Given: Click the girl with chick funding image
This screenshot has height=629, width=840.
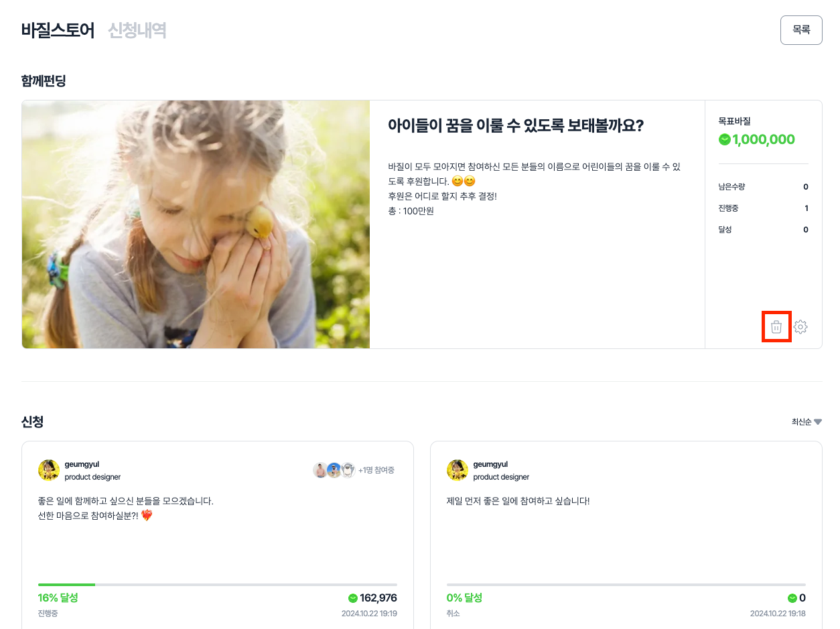Looking at the screenshot, I should (196, 224).
